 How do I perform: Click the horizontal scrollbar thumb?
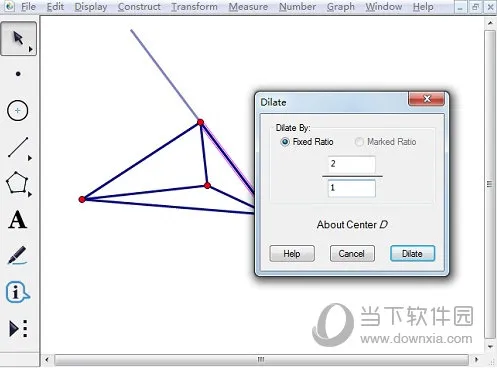[261, 359]
